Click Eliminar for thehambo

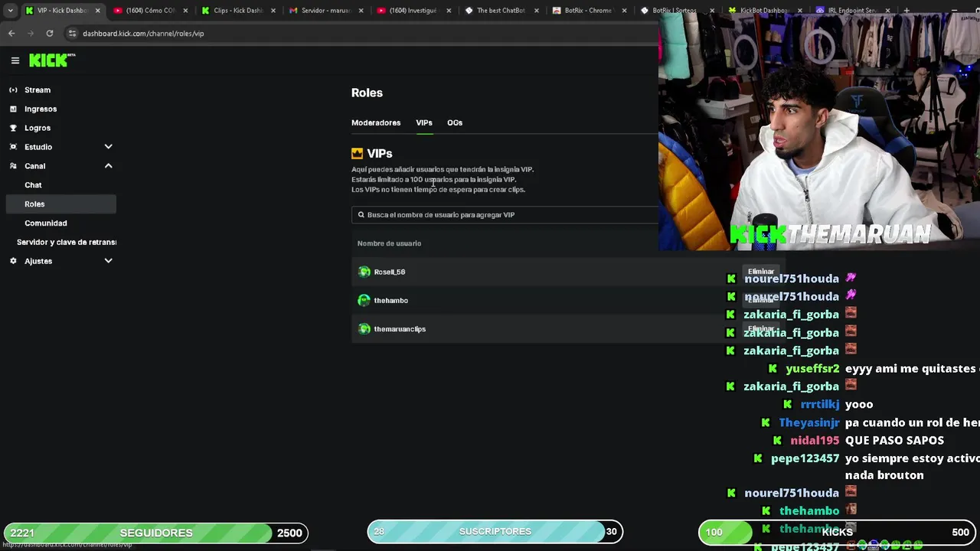click(761, 300)
